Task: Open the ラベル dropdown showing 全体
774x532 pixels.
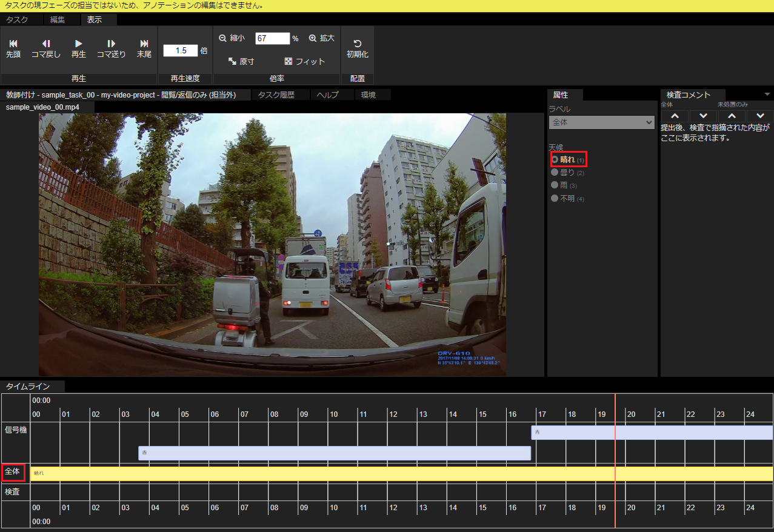Action: pos(601,122)
